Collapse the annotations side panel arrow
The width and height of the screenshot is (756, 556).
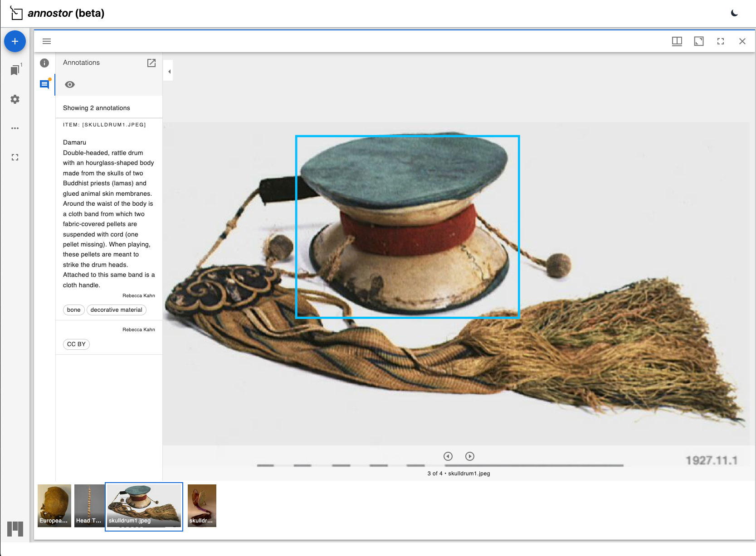169,72
